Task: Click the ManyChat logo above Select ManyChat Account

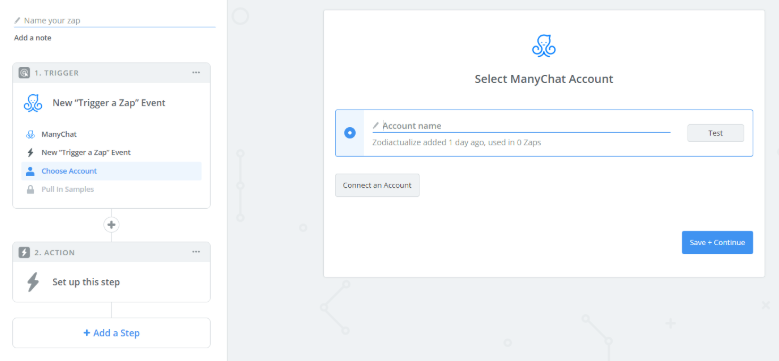Action: tap(544, 46)
